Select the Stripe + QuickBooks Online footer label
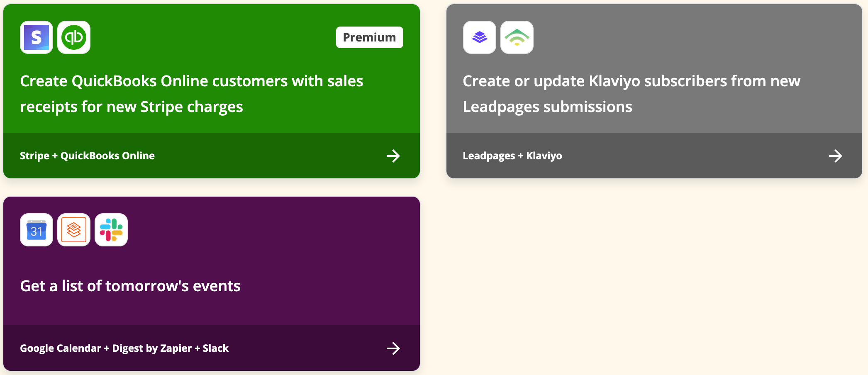This screenshot has width=868, height=375. [x=87, y=156]
